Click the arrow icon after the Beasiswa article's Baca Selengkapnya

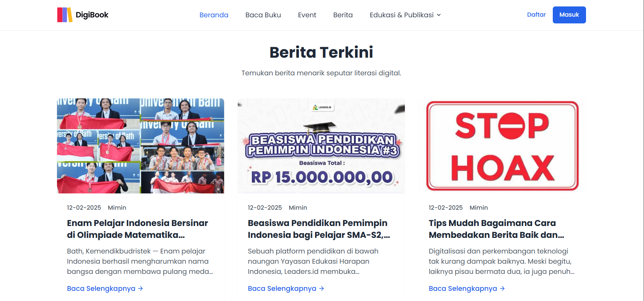click(x=321, y=288)
